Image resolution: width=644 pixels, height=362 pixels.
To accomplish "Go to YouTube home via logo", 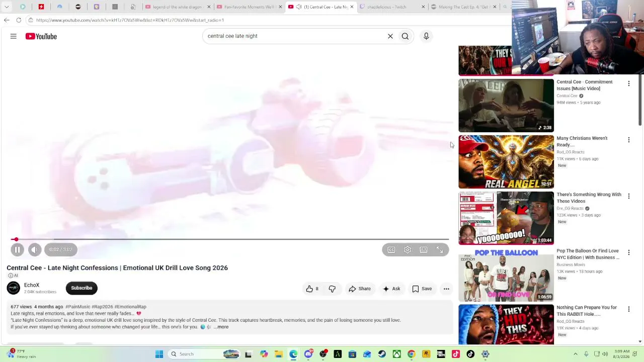I will pyautogui.click(x=41, y=36).
